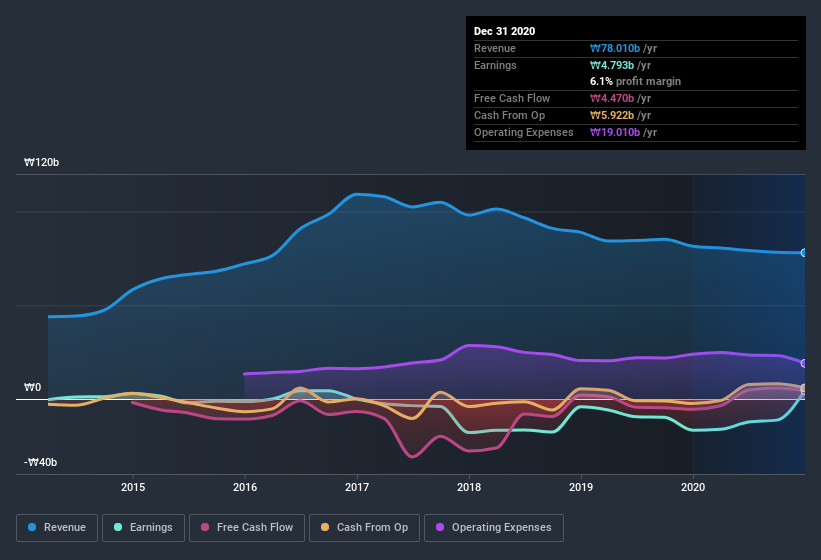Click the Operating Expenses legend button
The image size is (821, 560).
pyautogui.click(x=494, y=527)
